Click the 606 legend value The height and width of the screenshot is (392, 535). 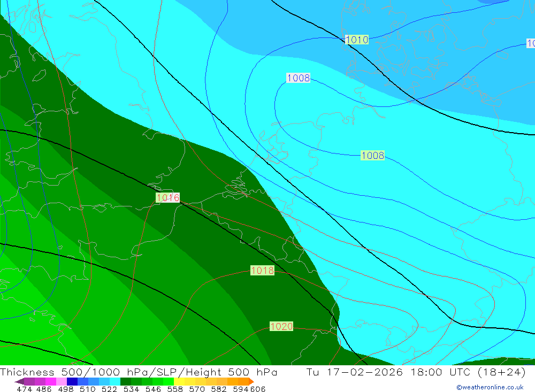click(x=258, y=389)
